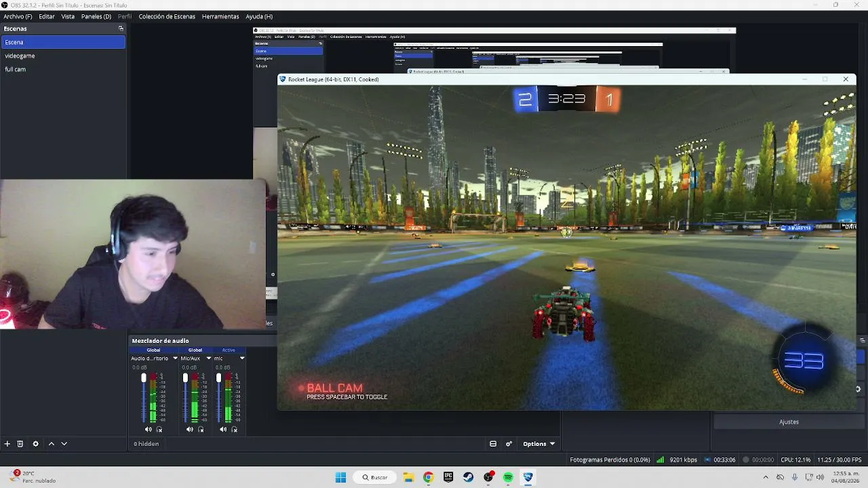Image resolution: width=868 pixels, height=488 pixels.
Task: Switch to Rocket League in the taskbar
Action: (528, 477)
